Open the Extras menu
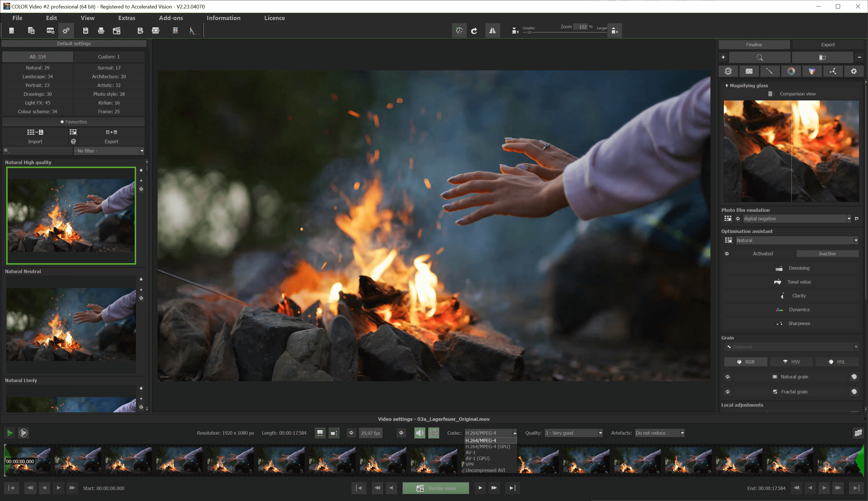The height and width of the screenshot is (501, 868). click(x=127, y=18)
